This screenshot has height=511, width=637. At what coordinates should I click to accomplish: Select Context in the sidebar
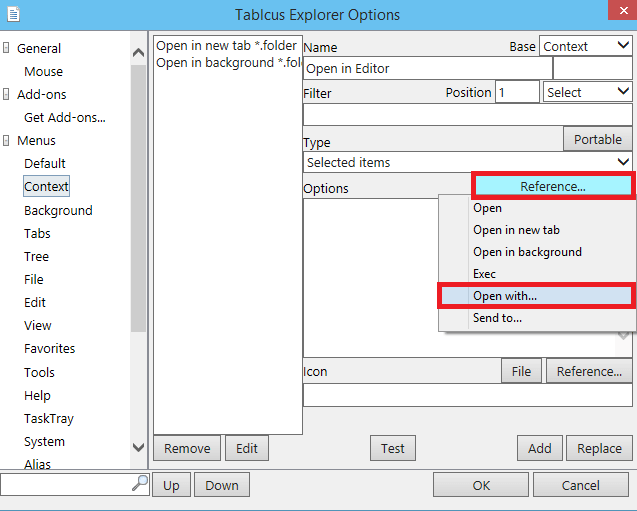(x=46, y=186)
